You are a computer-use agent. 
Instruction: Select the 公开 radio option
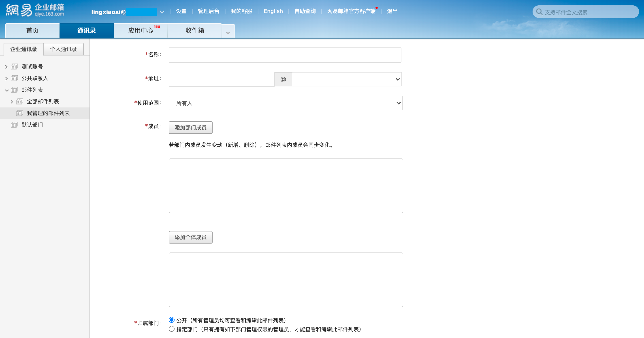(x=171, y=320)
